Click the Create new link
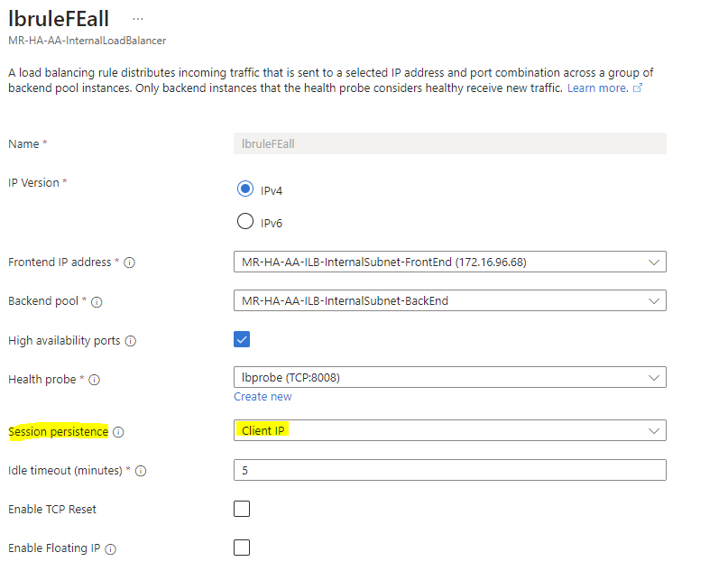Image resolution: width=728 pixels, height=580 pixels. [263, 397]
